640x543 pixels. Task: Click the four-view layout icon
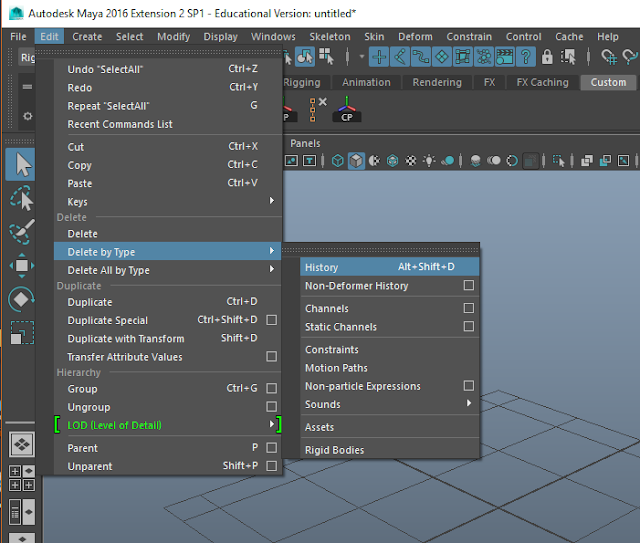pos(22,478)
